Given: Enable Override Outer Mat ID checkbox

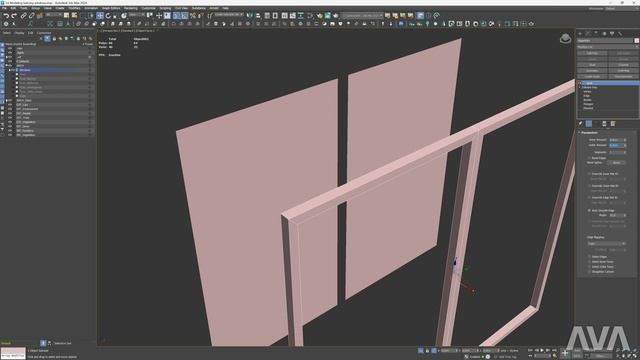Looking at the screenshot, I should pyautogui.click(x=589, y=186).
